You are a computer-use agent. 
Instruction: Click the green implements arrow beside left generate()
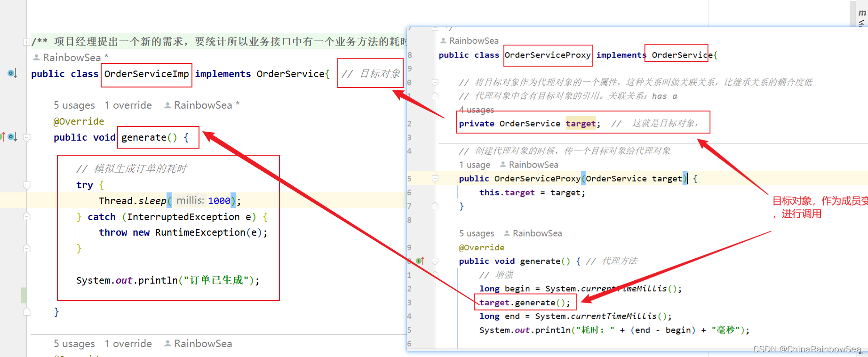tap(3, 137)
